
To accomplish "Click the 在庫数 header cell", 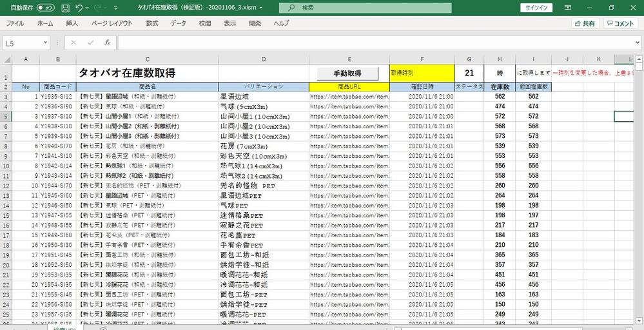I will point(500,86).
